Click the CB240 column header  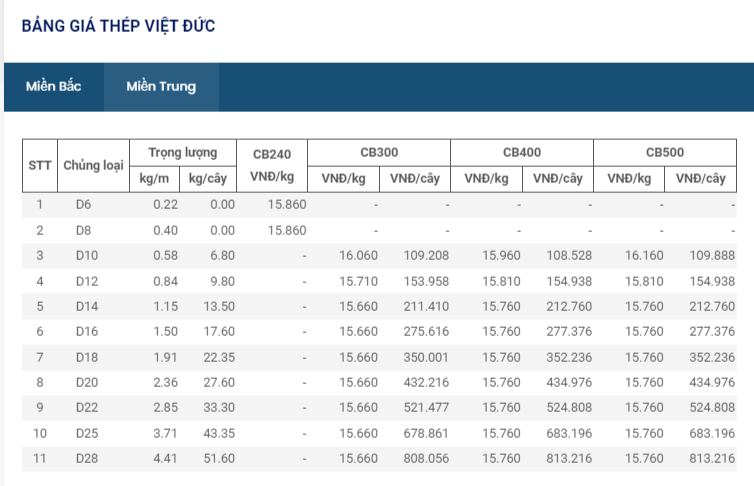point(272,153)
